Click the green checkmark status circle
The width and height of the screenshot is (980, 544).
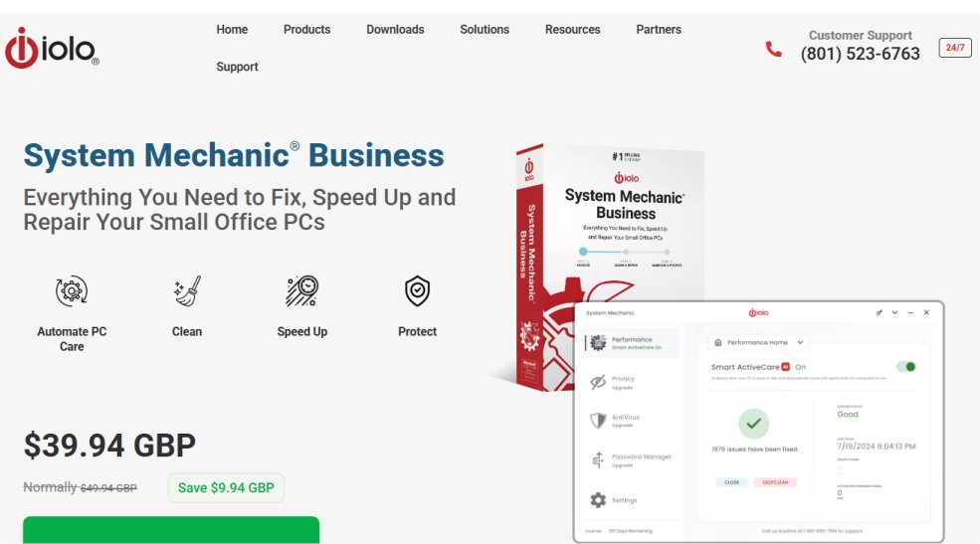click(754, 424)
